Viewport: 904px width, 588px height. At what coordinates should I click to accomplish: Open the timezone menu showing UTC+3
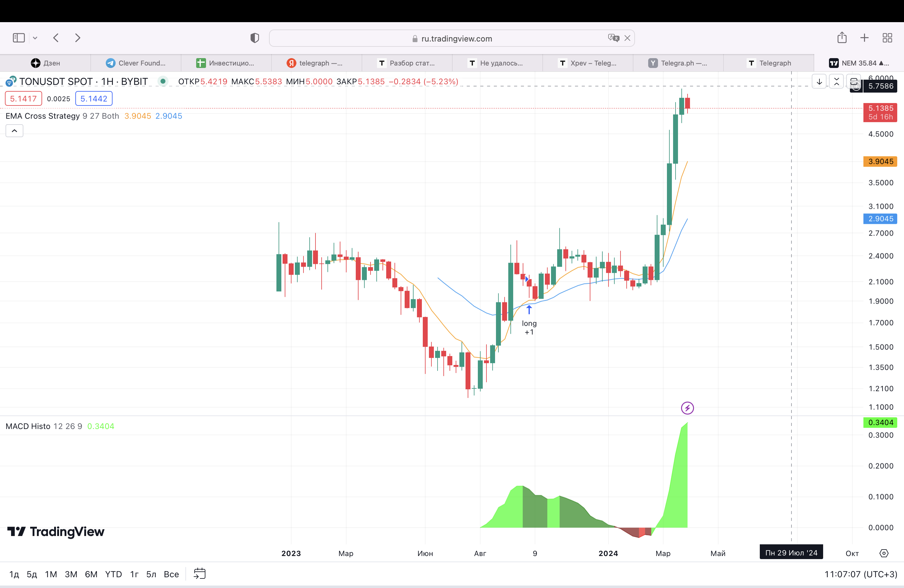860,574
